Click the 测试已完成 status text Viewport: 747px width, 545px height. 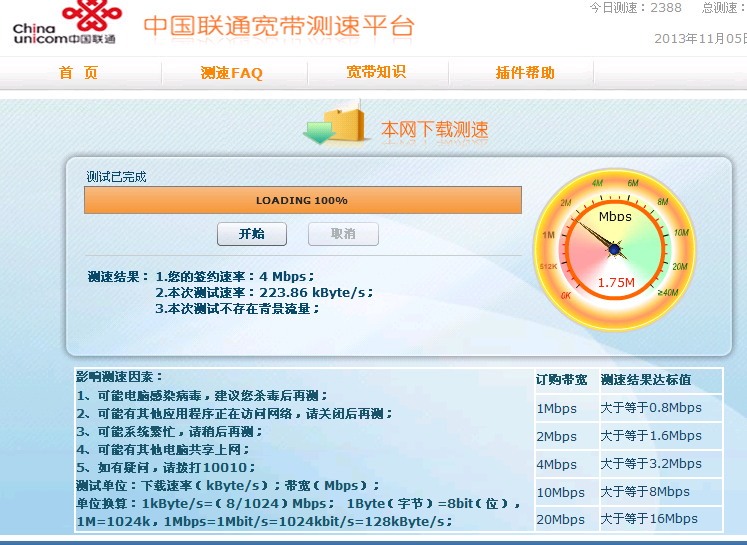point(116,177)
